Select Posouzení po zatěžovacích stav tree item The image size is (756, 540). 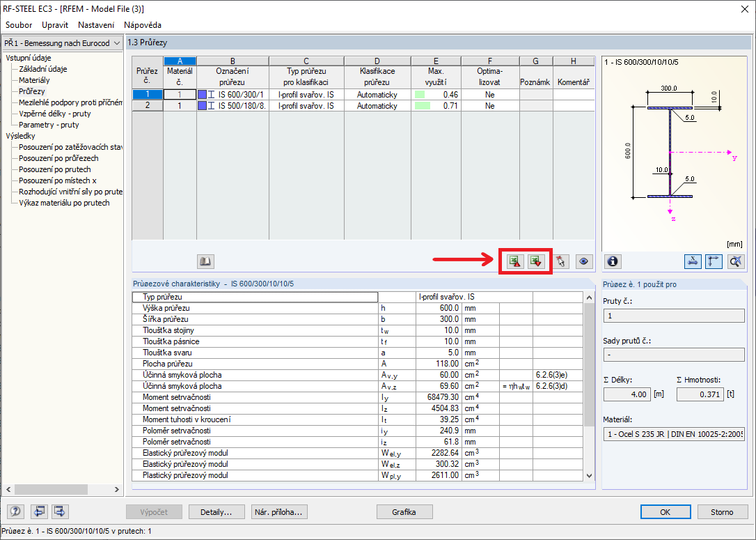point(70,147)
